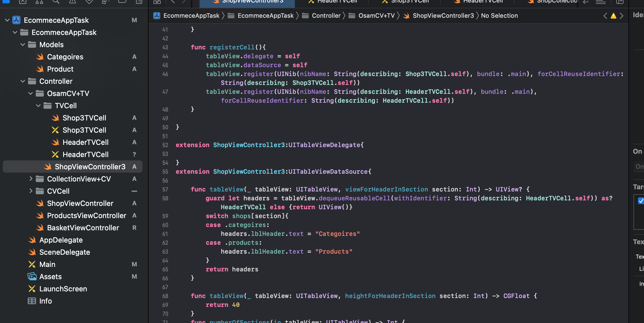Collapse the OsamCV+TV folder
The height and width of the screenshot is (323, 644).
point(30,94)
